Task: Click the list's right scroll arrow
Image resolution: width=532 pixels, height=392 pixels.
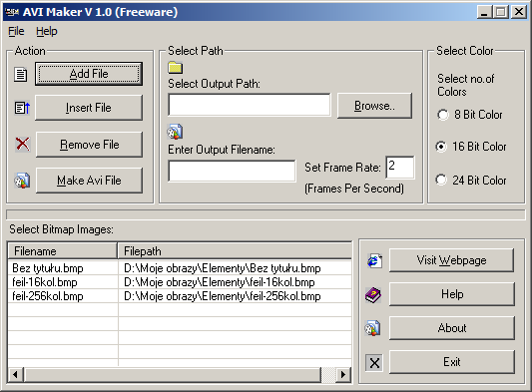Action: coord(343,375)
